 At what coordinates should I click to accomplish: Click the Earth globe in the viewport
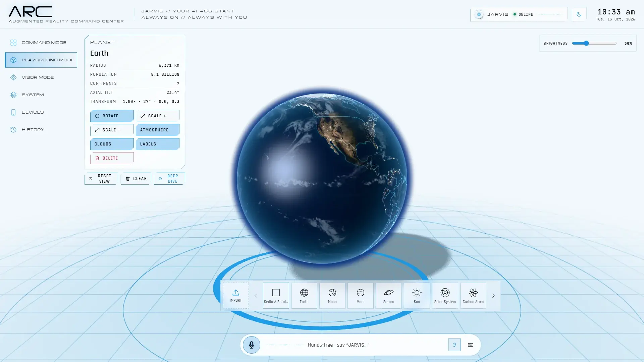tap(322, 178)
